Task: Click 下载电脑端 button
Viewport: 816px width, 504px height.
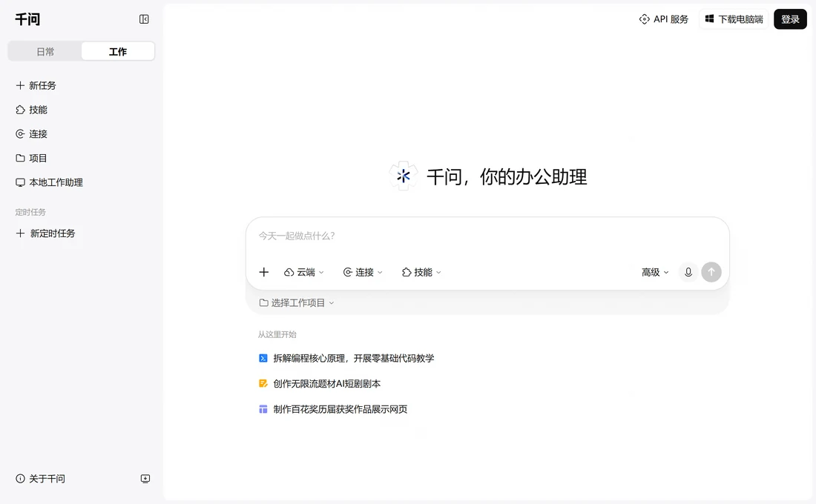Action: [x=734, y=19]
